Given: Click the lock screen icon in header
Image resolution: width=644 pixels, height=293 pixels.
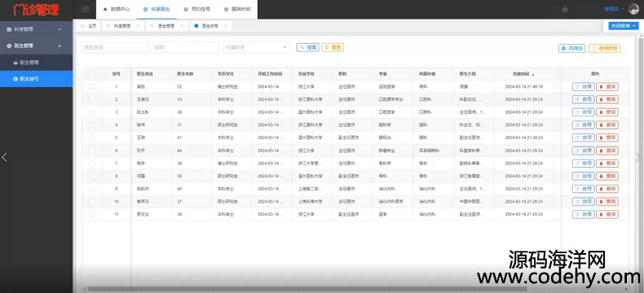Looking at the screenshot, I should pyautogui.click(x=565, y=9).
